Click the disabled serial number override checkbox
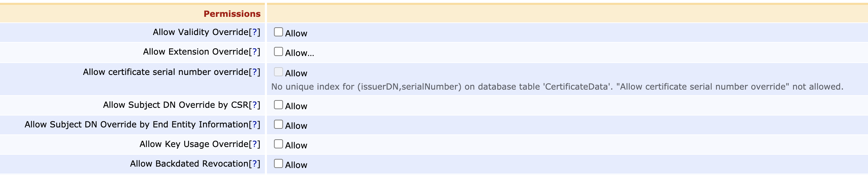Viewport: 868px width, 175px height. [x=278, y=72]
